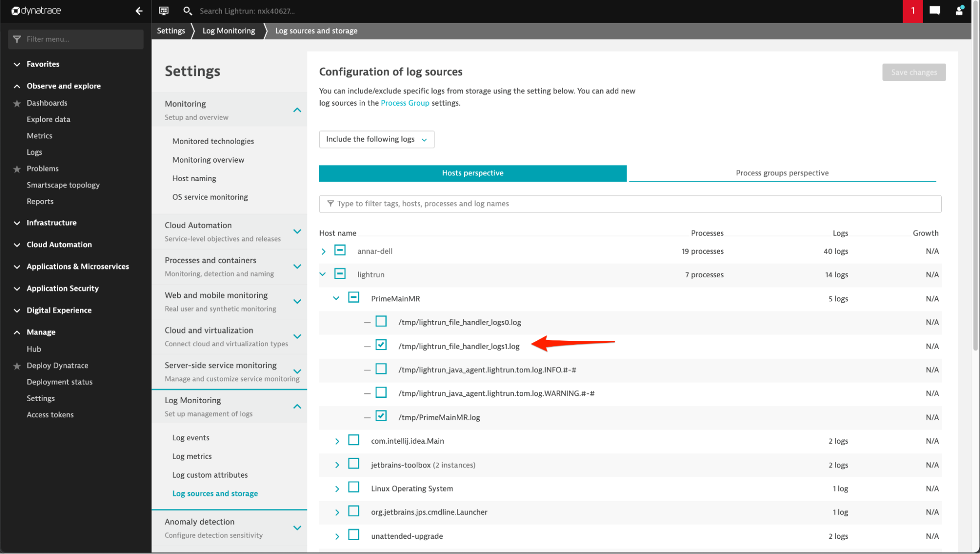Expand the annar-dell host row
The height and width of the screenshot is (554, 980).
coord(323,251)
